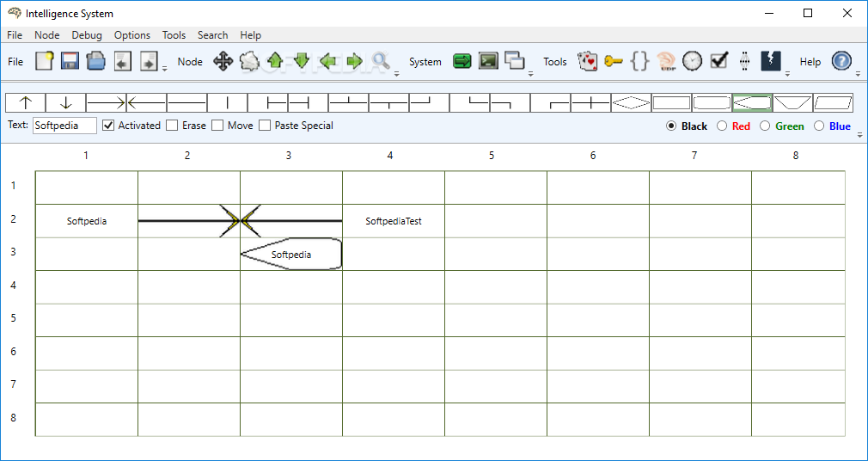Select the vertical line shape
This screenshot has width=868, height=461.
tap(228, 102)
